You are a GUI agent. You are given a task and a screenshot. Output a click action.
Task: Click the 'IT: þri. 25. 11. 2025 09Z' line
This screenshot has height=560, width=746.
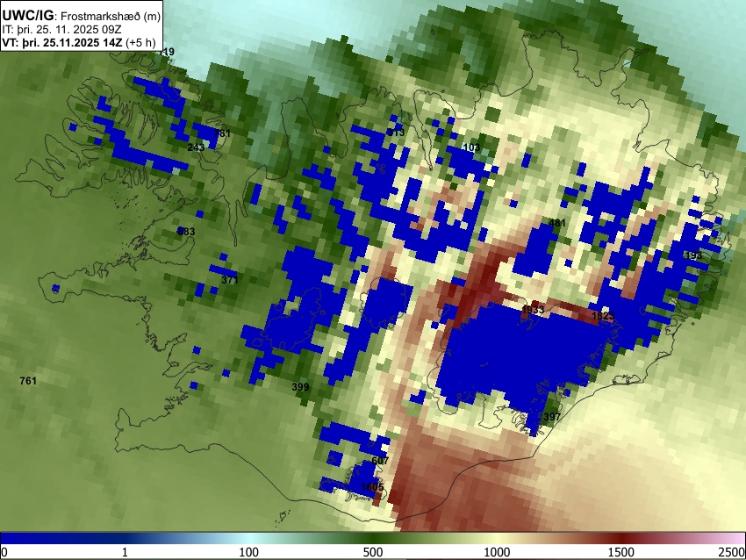coord(61,30)
